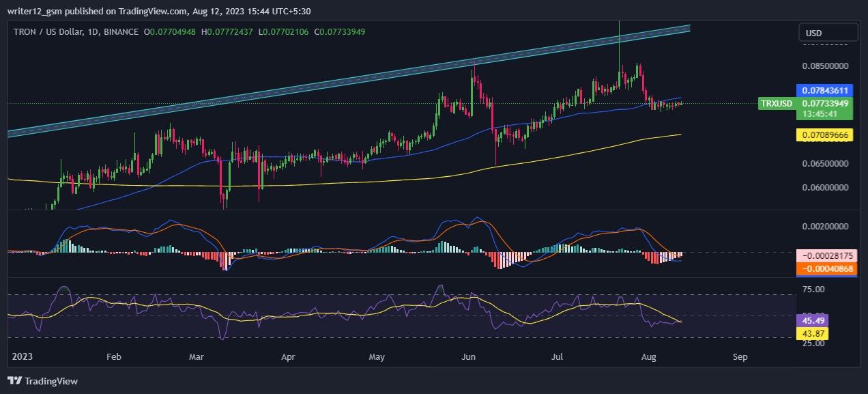The image size is (868, 394).
Task: Click the Aug time axis label
Action: tap(648, 356)
